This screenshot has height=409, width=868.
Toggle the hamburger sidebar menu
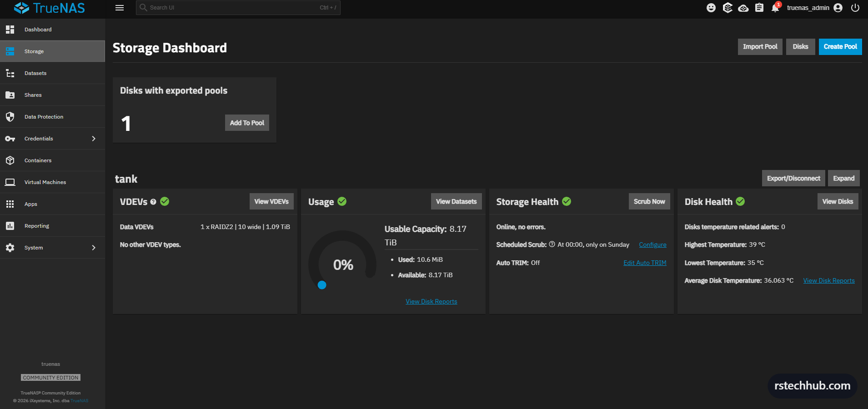click(120, 8)
